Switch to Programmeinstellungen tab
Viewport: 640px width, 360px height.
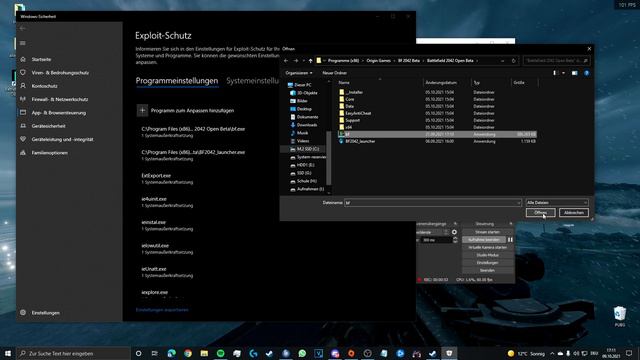[x=177, y=81]
